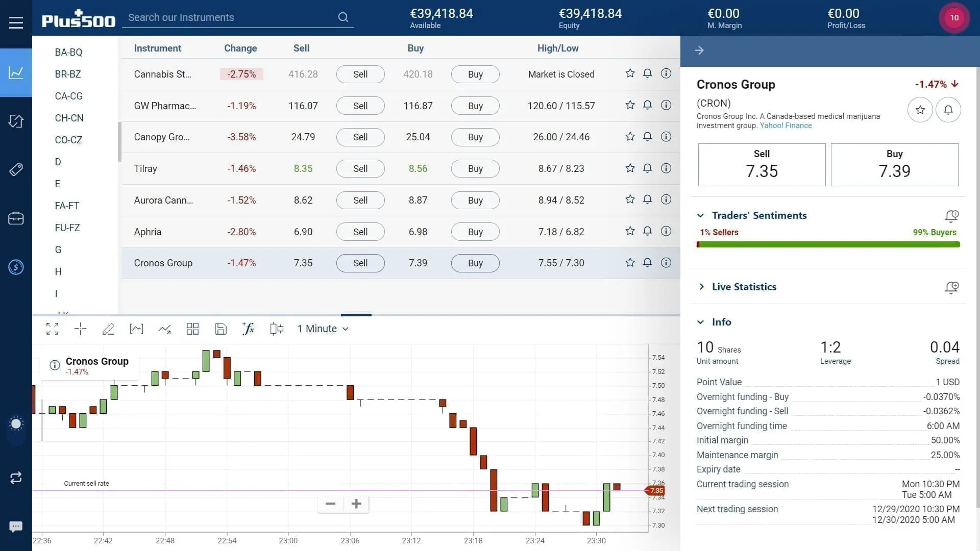Open info icon for Aphria row
980x551 pixels.
click(x=666, y=231)
